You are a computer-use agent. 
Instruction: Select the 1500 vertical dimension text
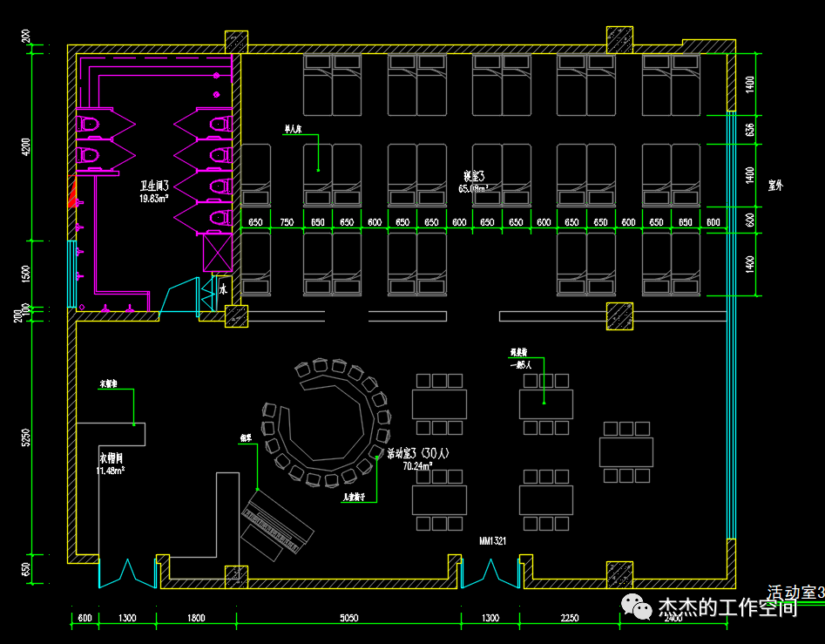click(26, 274)
